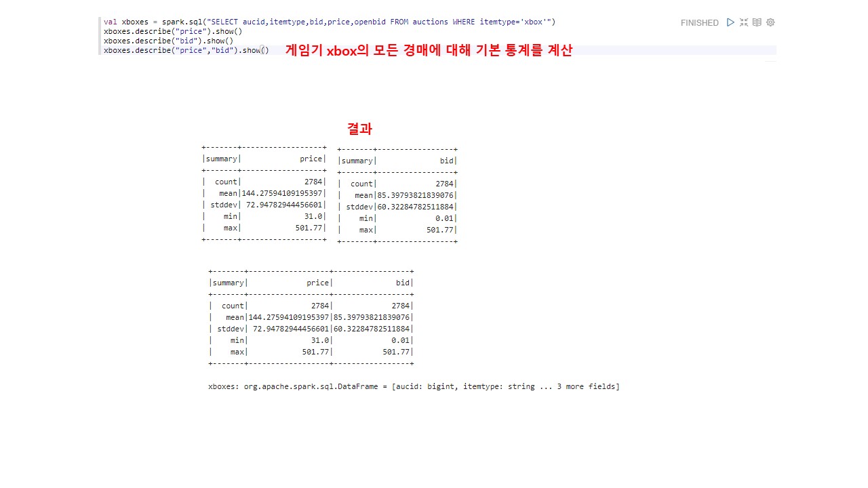Click the xboxes.describe("price","bid").show() code line

point(186,50)
